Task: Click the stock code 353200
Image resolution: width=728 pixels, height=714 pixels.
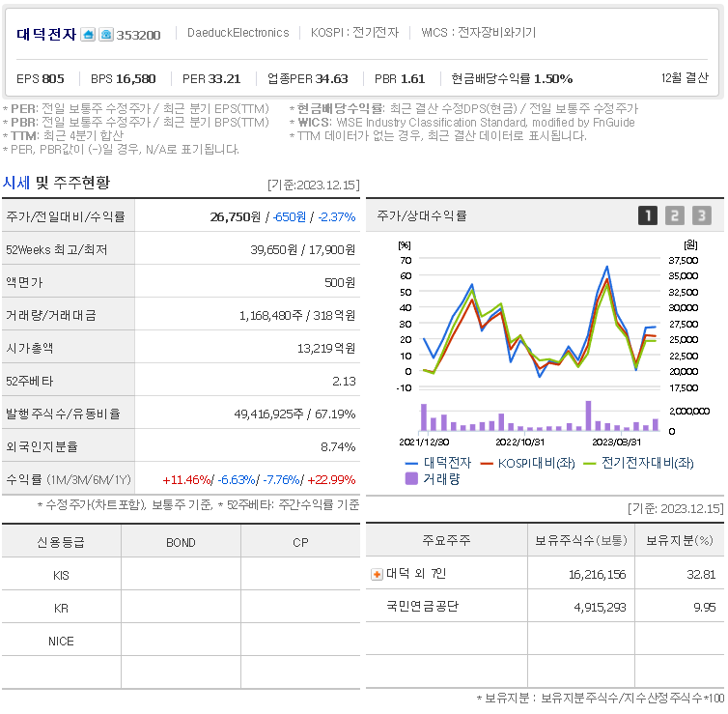Action: tap(138, 36)
